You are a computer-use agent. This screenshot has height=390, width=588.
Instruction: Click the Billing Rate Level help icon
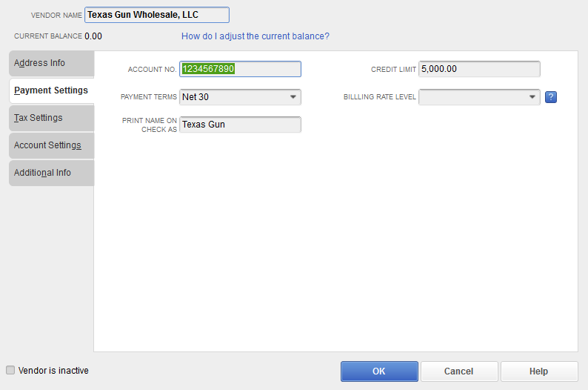(550, 97)
